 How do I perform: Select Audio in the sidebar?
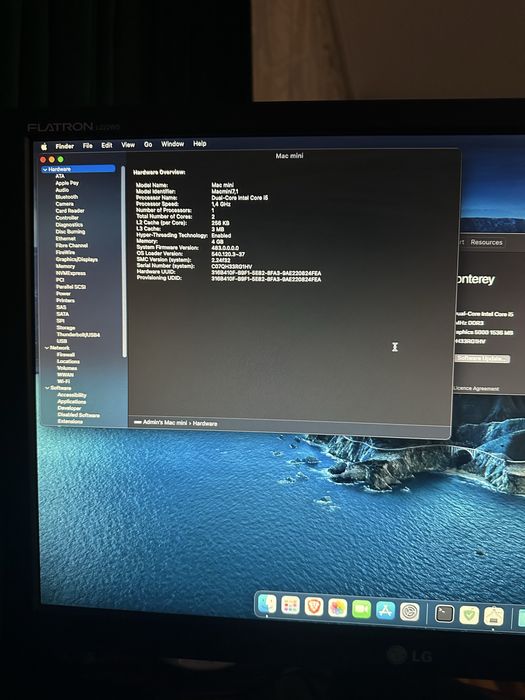[x=62, y=190]
